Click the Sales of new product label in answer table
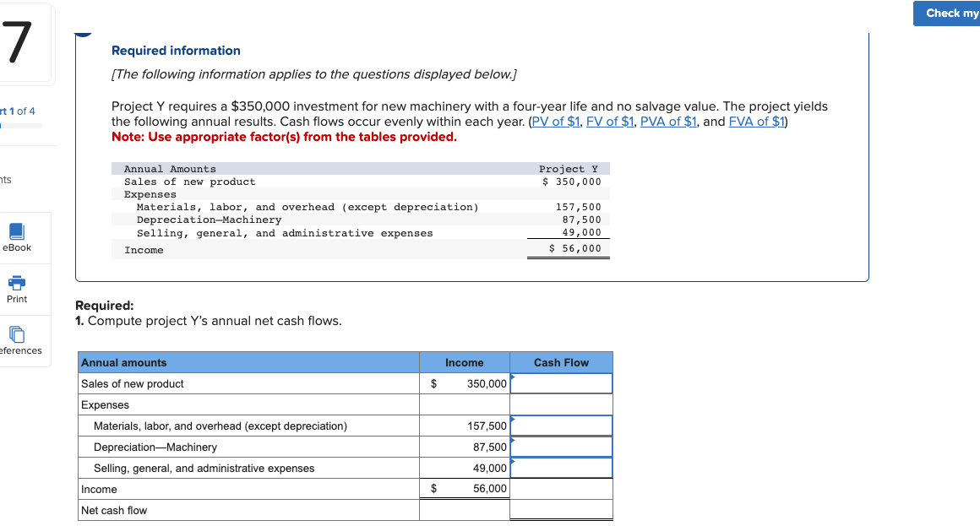Viewport: 980px width, 526px height. tap(133, 384)
